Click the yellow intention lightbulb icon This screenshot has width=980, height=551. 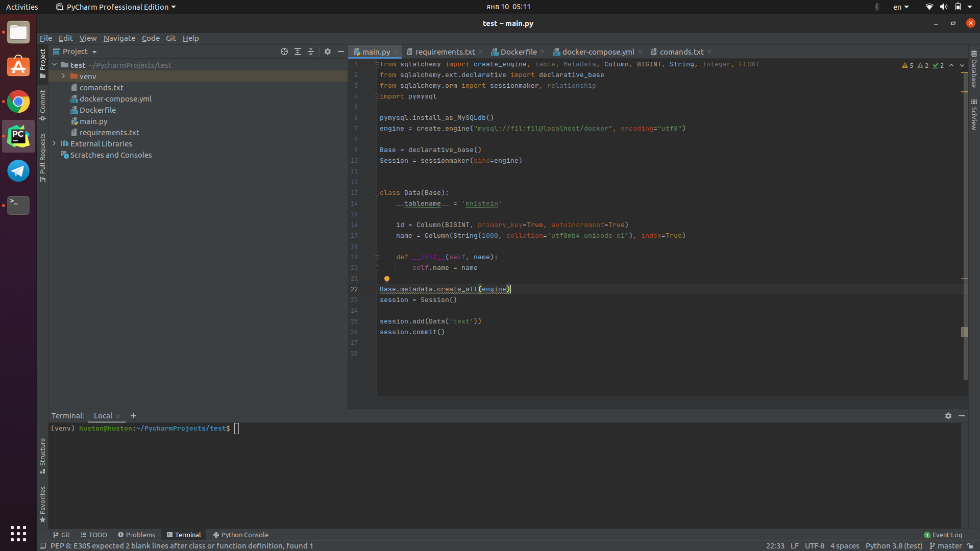point(387,279)
